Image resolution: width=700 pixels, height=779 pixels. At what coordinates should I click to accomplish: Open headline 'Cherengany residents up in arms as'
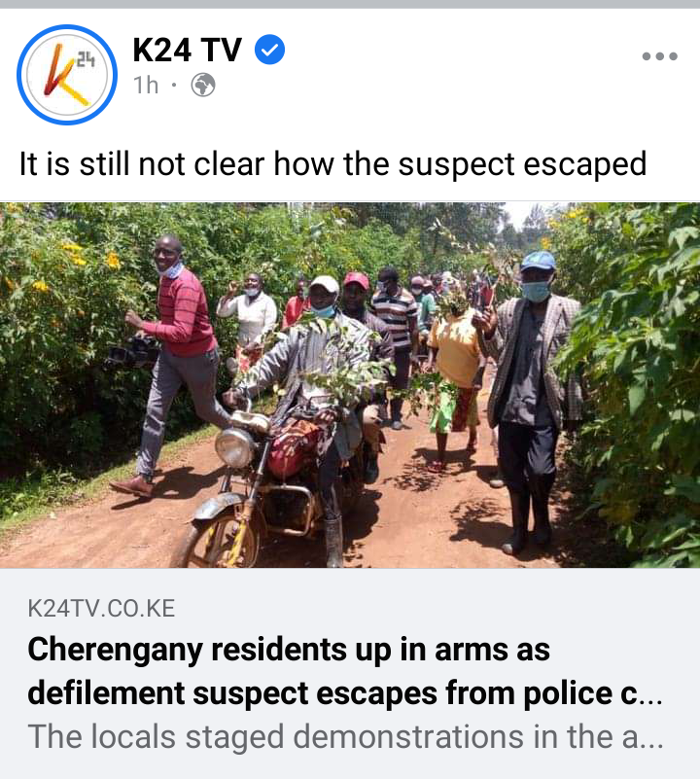[x=289, y=650]
